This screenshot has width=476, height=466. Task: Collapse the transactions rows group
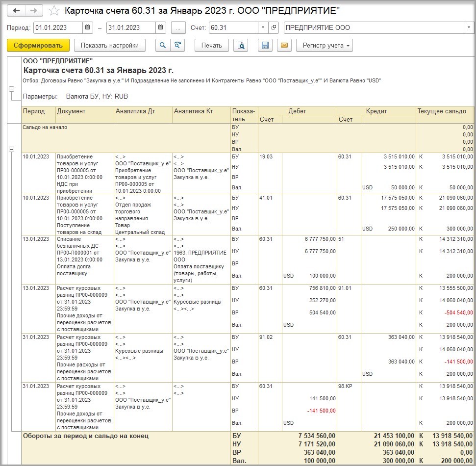pos(11,149)
